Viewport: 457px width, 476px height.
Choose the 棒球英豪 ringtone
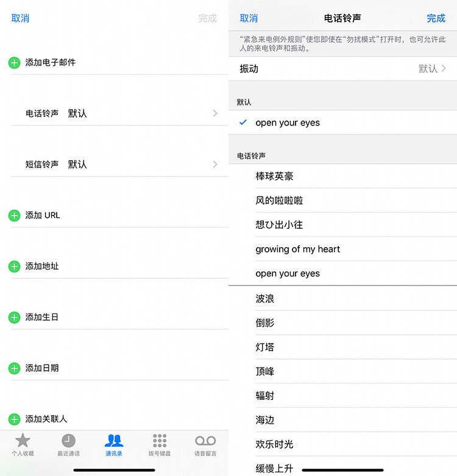(342, 176)
